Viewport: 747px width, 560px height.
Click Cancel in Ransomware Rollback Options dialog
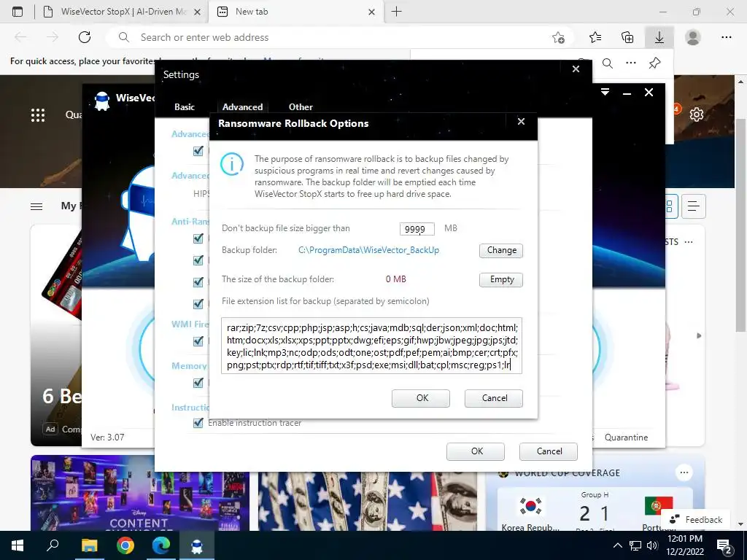point(494,398)
